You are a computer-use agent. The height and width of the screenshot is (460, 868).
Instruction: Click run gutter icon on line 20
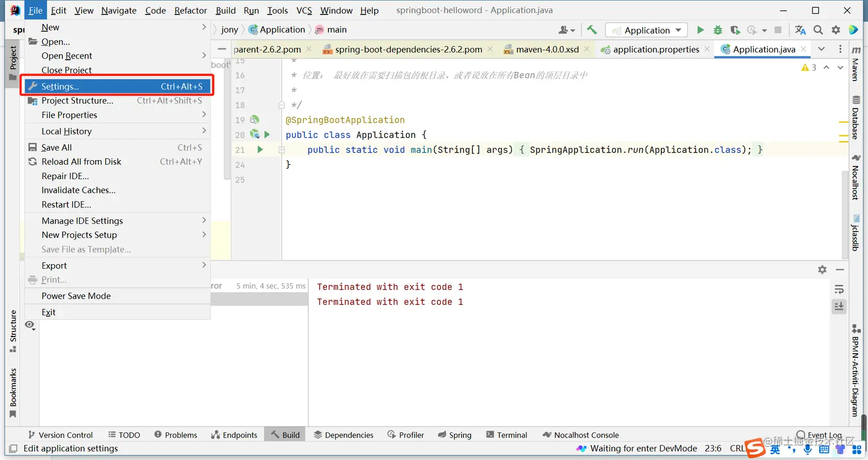point(266,135)
